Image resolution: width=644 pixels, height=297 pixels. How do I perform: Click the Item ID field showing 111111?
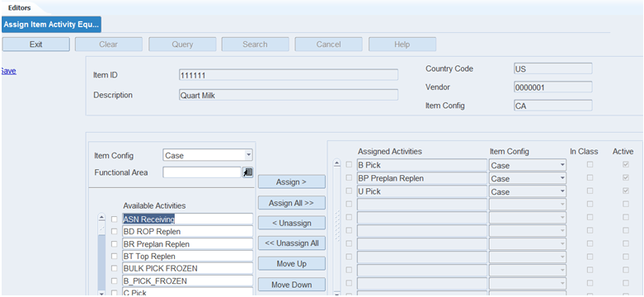pyautogui.click(x=289, y=75)
